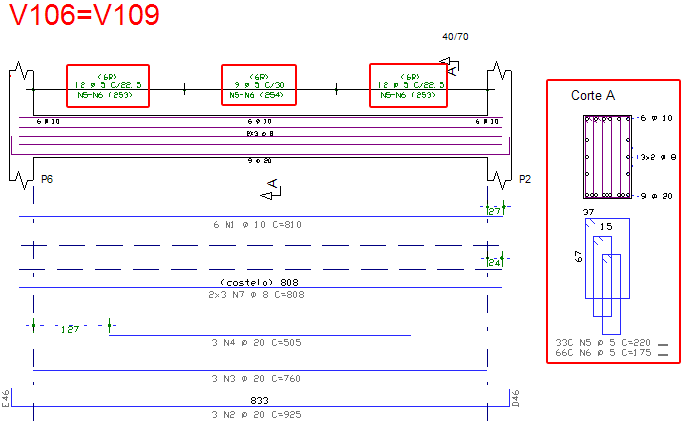
Task: Click the N5 stirrup legend dash symbol
Action: (x=661, y=343)
